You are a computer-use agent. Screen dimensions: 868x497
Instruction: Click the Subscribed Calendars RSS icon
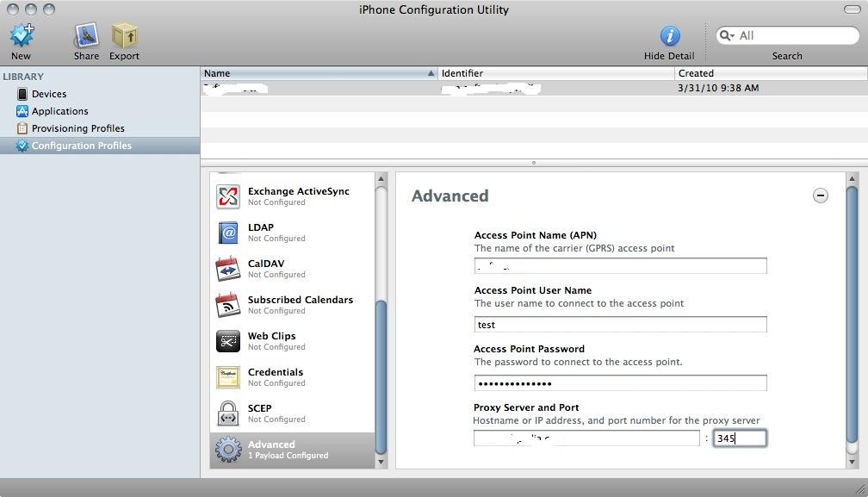[x=228, y=305]
